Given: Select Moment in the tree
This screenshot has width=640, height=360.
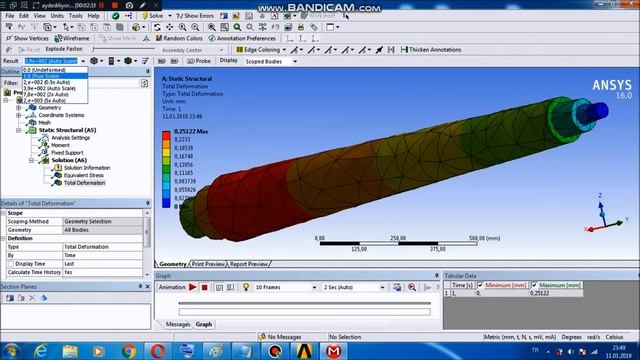Looking at the screenshot, I should tap(60, 145).
